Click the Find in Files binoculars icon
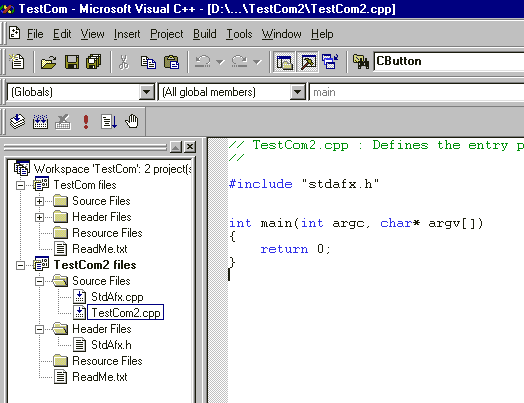 point(361,62)
